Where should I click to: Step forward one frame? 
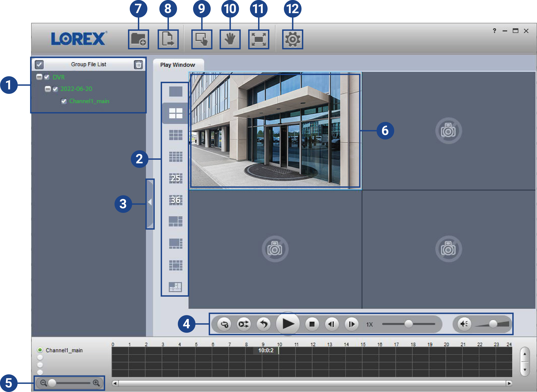click(x=351, y=324)
